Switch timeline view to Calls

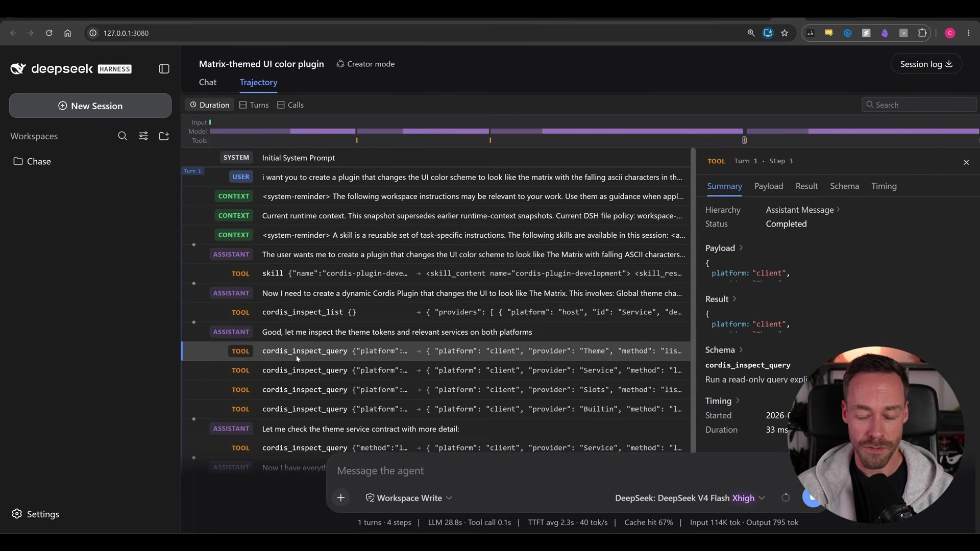[290, 105]
